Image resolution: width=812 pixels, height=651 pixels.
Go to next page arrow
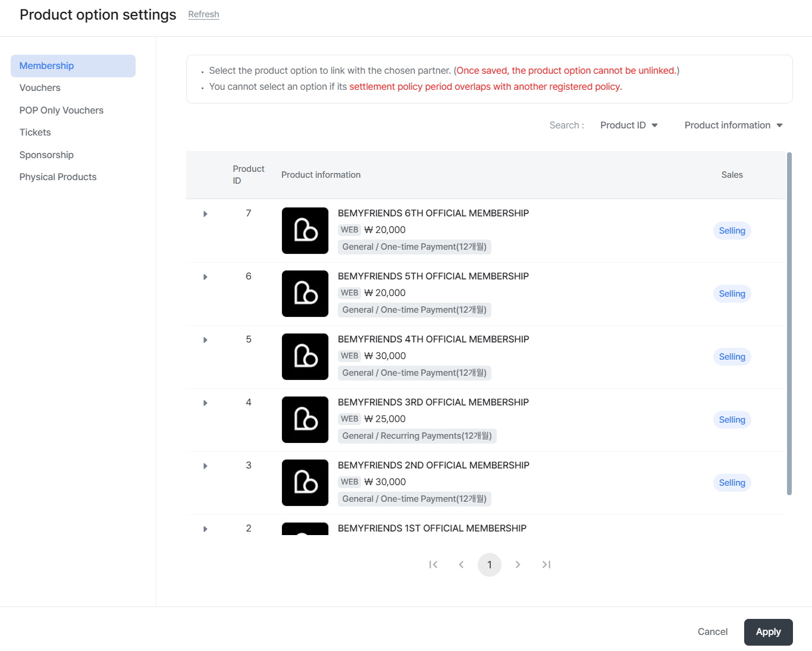pyautogui.click(x=518, y=565)
